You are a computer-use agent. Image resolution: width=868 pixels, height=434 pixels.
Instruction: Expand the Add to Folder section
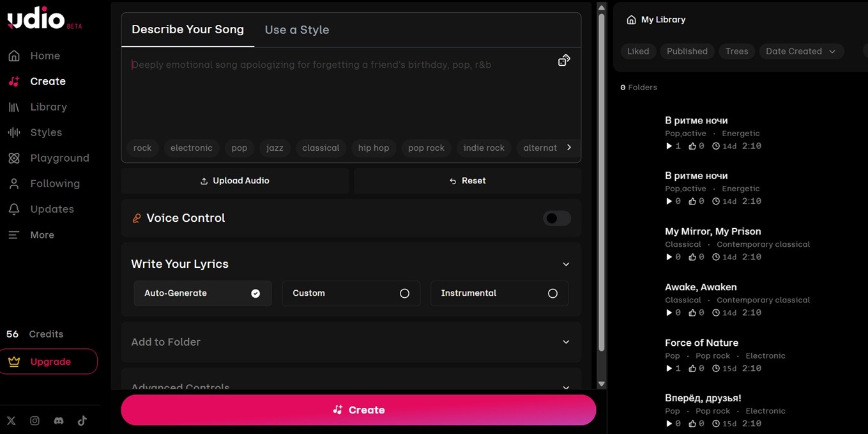566,342
